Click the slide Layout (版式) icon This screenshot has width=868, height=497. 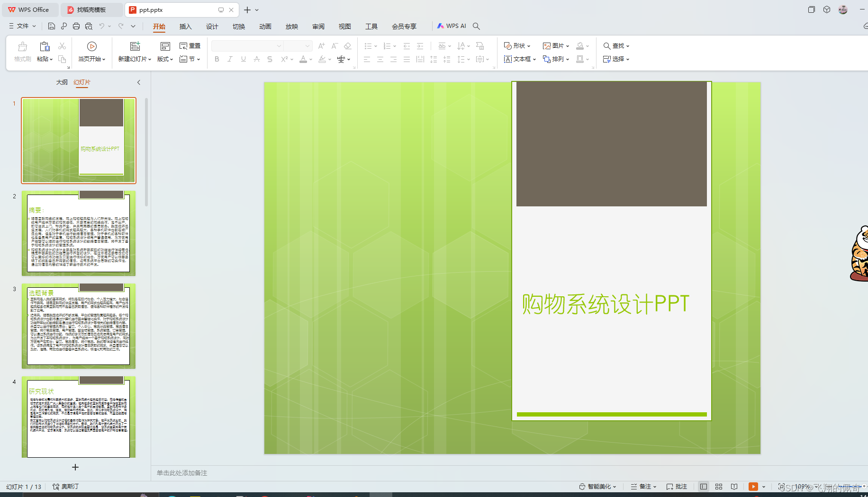165,46
